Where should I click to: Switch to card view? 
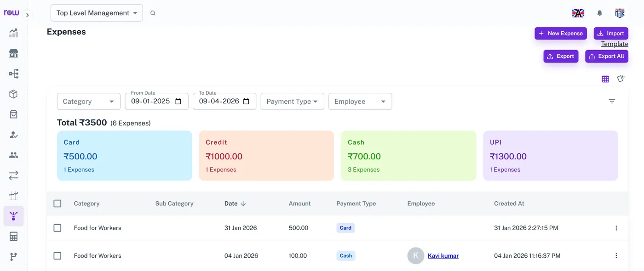coord(621,79)
